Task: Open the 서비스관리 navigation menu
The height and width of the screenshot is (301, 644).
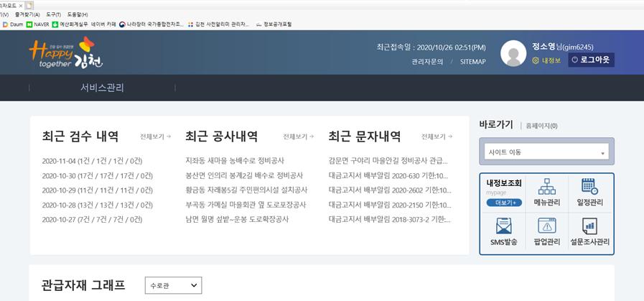Action: click(x=102, y=88)
